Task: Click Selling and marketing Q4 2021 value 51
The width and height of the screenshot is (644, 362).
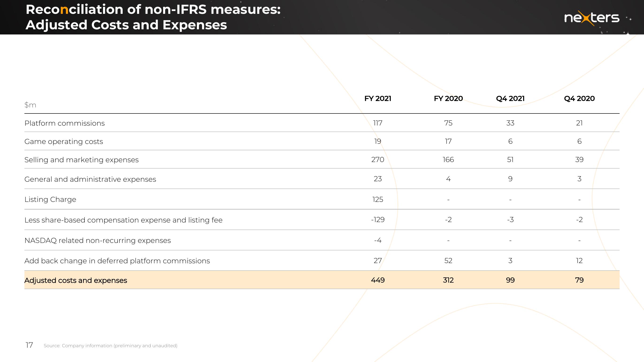Action: [510, 159]
